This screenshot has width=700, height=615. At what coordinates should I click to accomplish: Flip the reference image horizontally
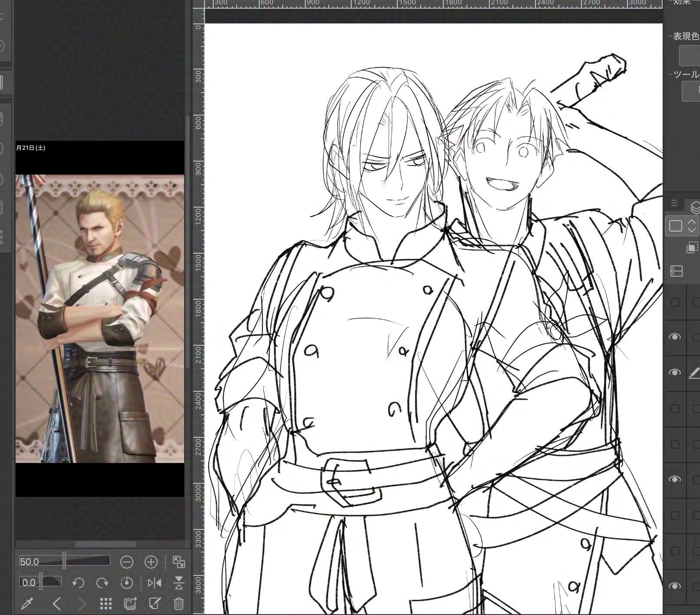pyautogui.click(x=154, y=583)
